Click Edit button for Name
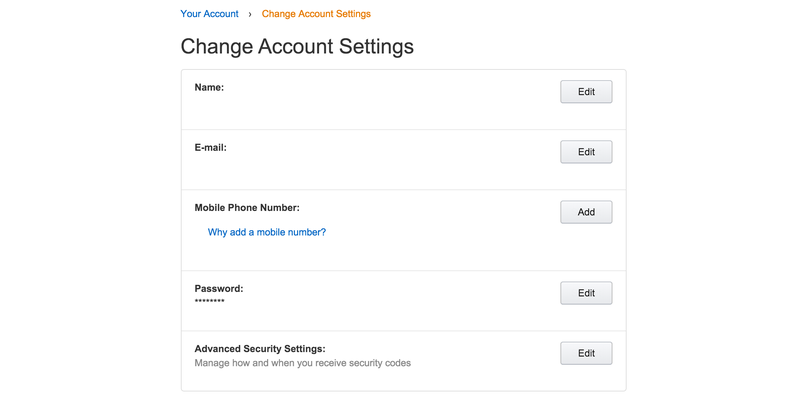 (x=586, y=92)
